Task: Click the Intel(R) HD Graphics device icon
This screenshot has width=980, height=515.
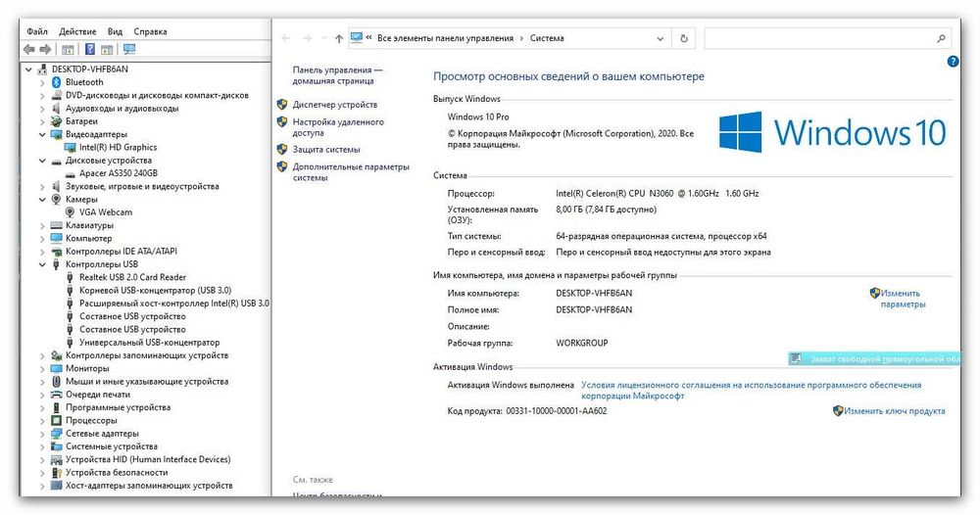Action: (x=70, y=147)
